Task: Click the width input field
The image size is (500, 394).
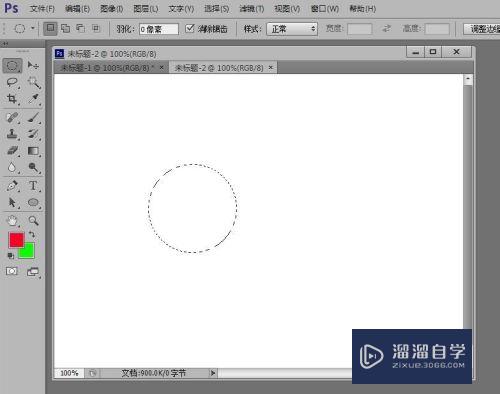Action: [x=359, y=29]
